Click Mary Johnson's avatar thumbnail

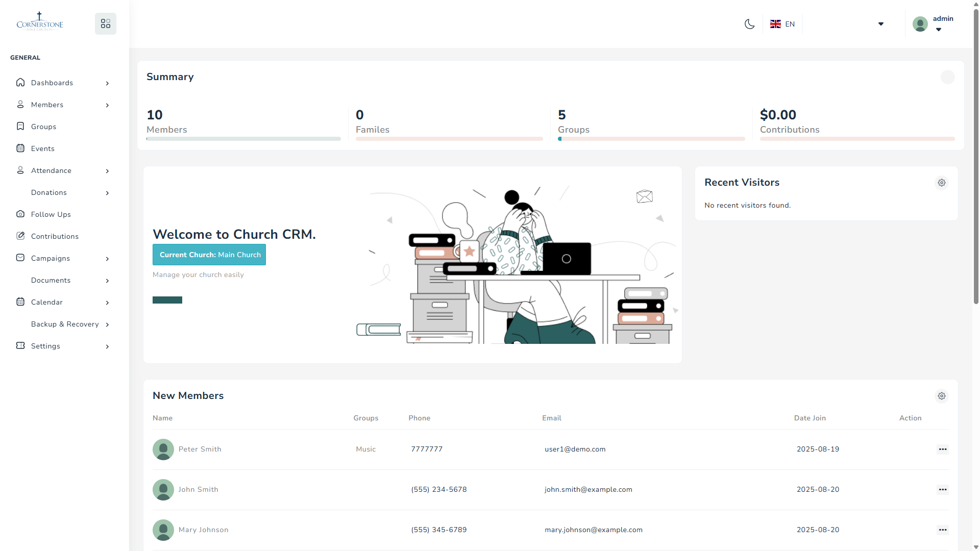(163, 530)
